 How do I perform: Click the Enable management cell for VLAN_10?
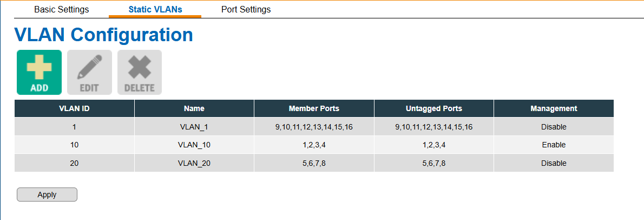[x=554, y=145]
